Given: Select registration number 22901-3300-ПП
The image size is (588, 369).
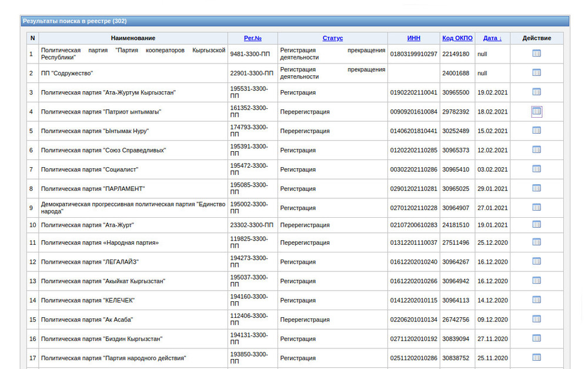Looking at the screenshot, I should [252, 73].
